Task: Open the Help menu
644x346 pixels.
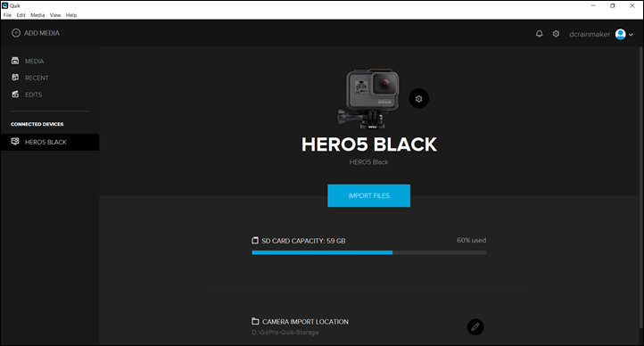Action: click(71, 15)
